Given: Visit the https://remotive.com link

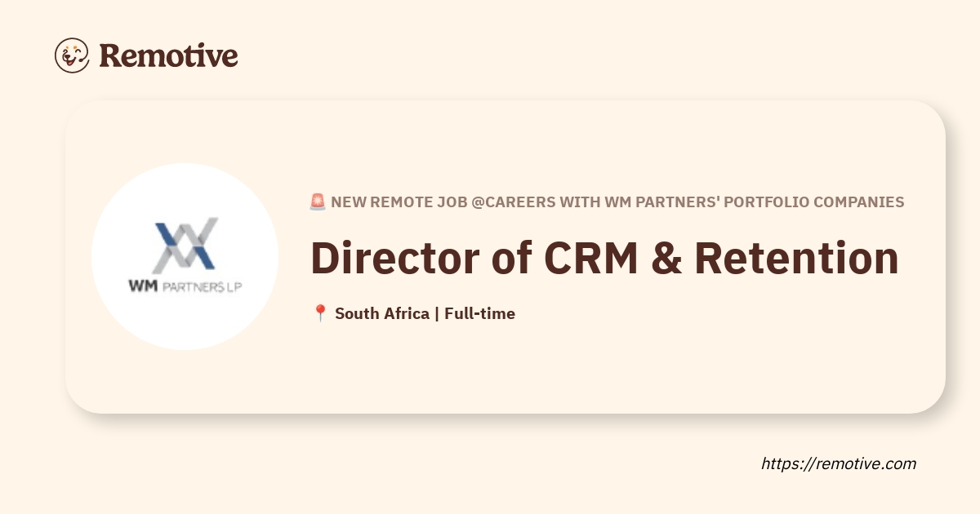Looking at the screenshot, I should tap(838, 463).
